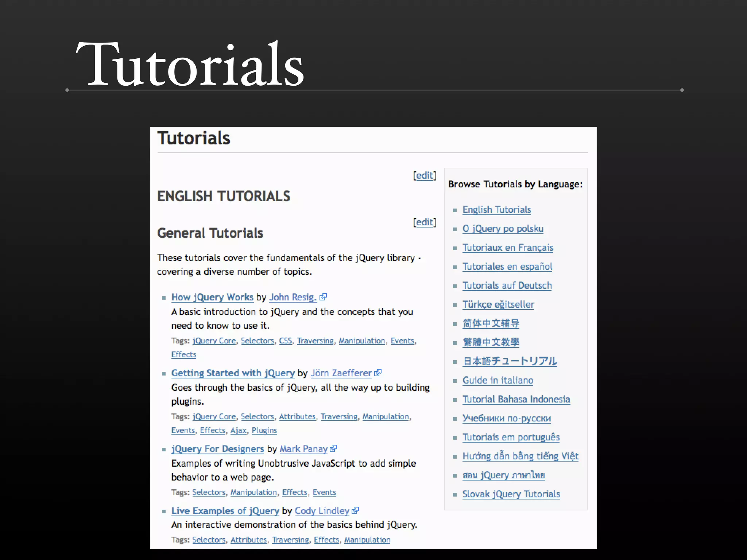Click Browse Tutorials by Language heading
The width and height of the screenshot is (747, 560).
point(515,184)
